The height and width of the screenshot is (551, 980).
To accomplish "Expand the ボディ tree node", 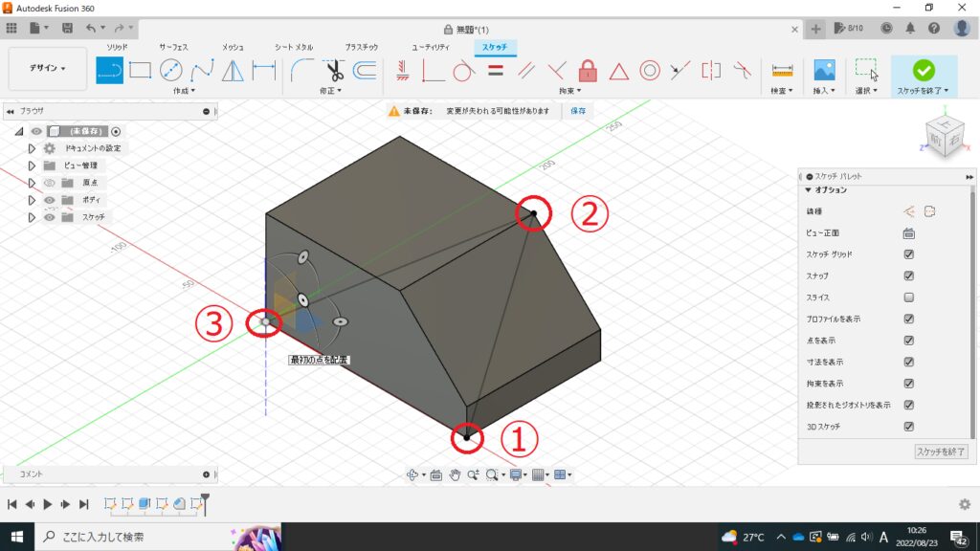I will pos(32,200).
